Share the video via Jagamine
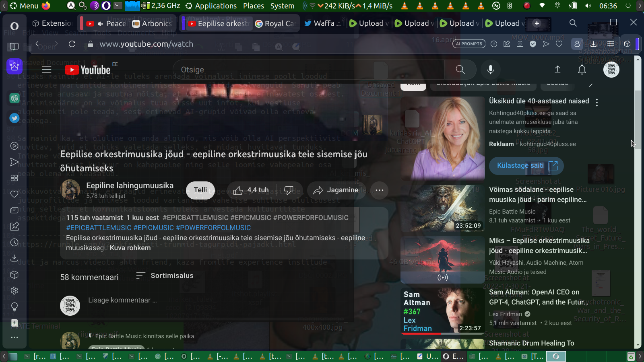644x362 pixels. [336, 190]
